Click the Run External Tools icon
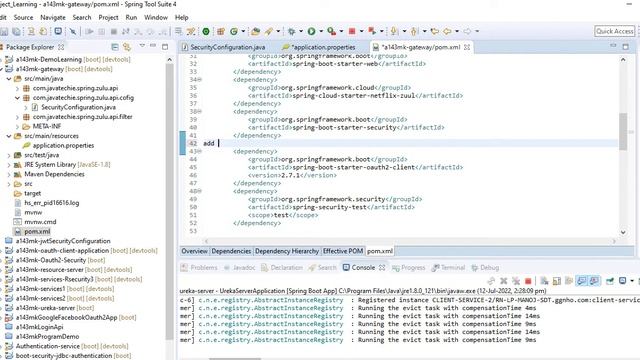This screenshot has width=640, height=360. pyautogui.click(x=331, y=31)
